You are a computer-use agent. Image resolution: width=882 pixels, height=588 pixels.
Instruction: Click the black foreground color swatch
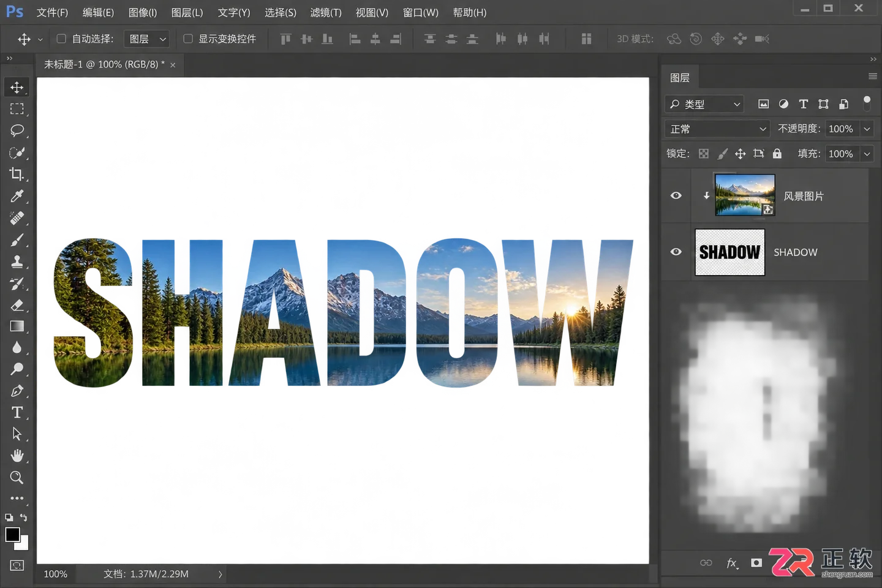[x=12, y=534]
